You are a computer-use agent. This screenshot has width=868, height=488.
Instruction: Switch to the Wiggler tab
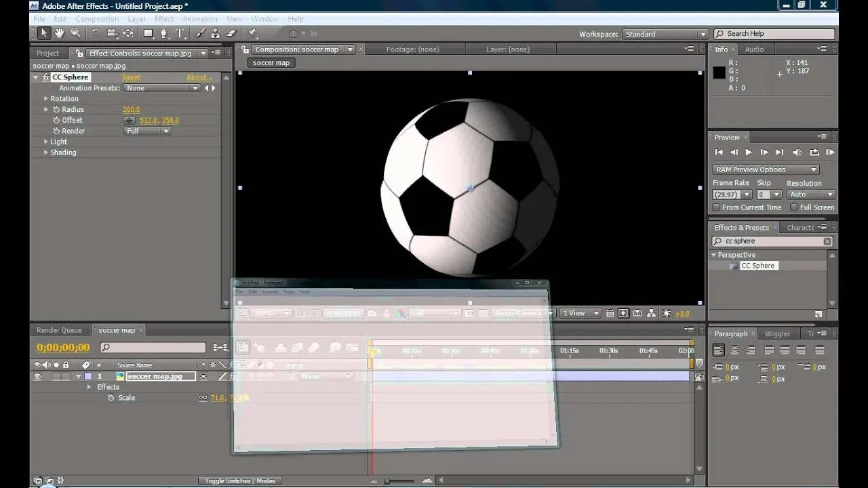[777, 334]
